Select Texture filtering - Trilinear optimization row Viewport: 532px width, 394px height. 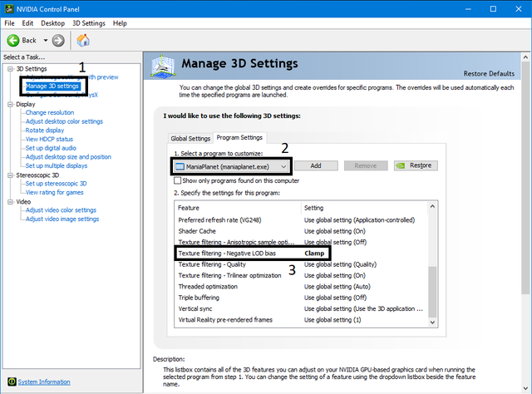[x=302, y=276]
